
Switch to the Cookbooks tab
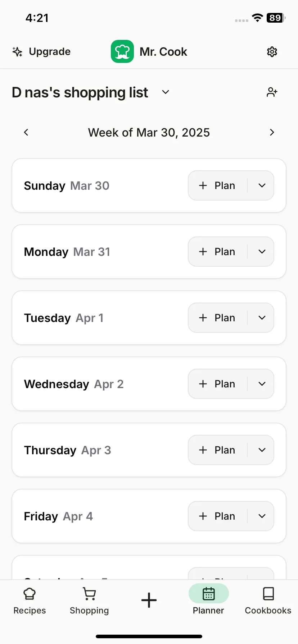coord(268,601)
